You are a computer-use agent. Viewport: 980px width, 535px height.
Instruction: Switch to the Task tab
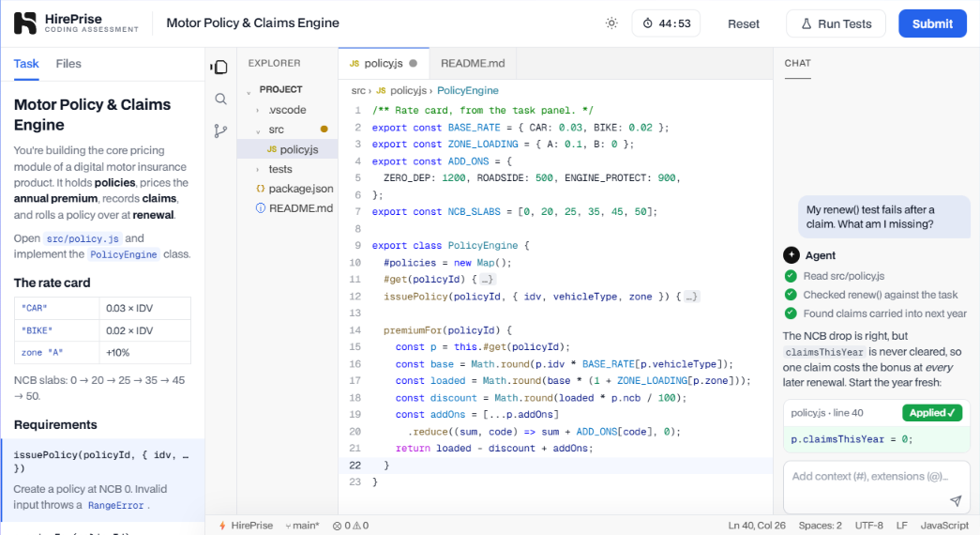pos(26,64)
